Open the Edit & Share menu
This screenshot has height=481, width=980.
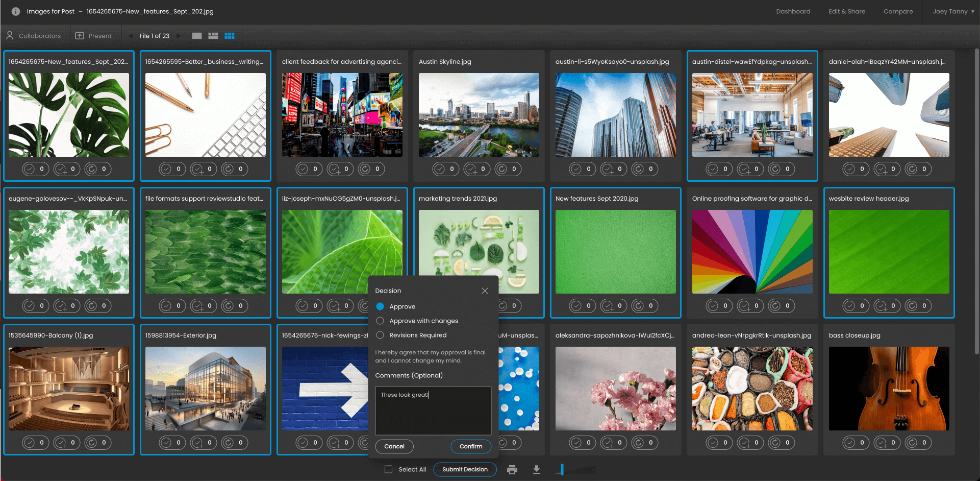coord(847,11)
